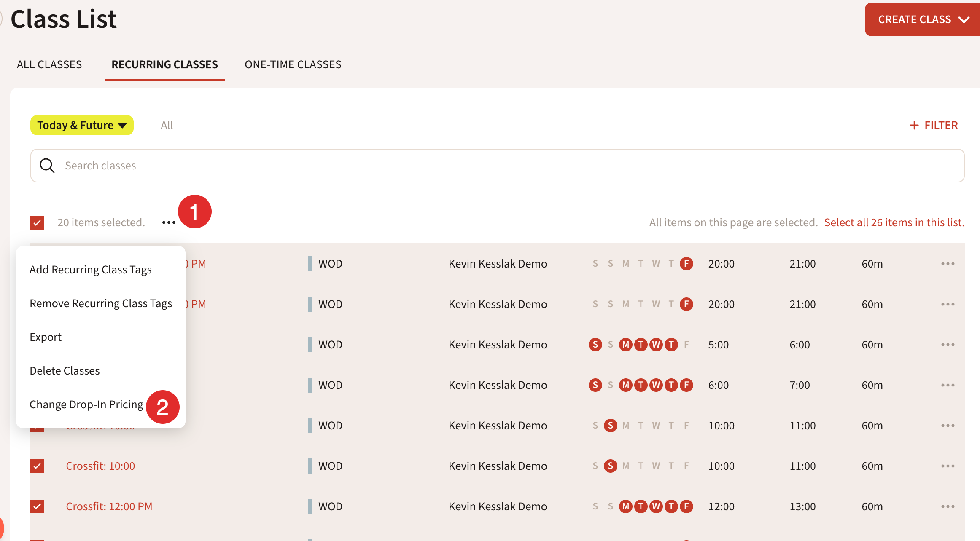
Task: Click Sunday day badge on 5:00 class row
Action: [595, 345]
